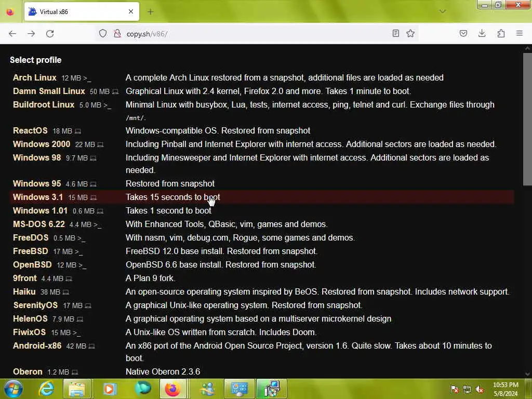
Task: Open the Windows Start menu
Action: 13,389
